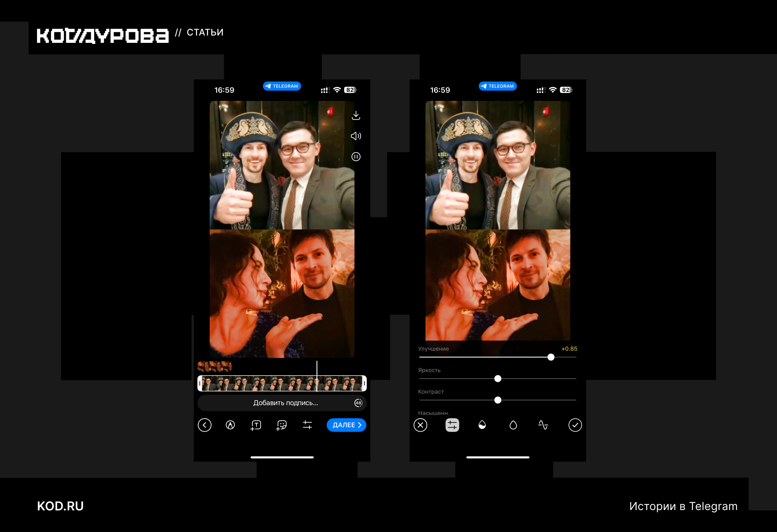Download the story using the save icon
This screenshot has width=777, height=532.
click(x=356, y=116)
